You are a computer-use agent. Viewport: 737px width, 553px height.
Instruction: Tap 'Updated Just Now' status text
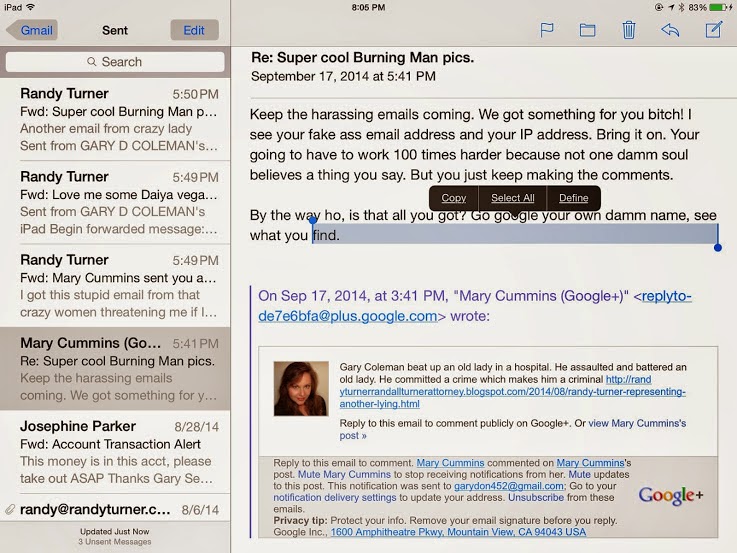[x=115, y=531]
